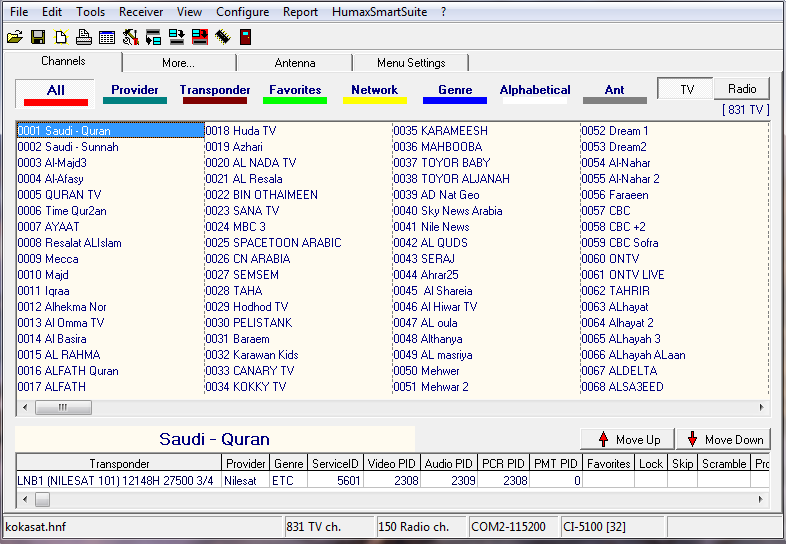Click the Lock cell for Saudi - Quran
Screen dimensions: 786x544
[x=651, y=480]
